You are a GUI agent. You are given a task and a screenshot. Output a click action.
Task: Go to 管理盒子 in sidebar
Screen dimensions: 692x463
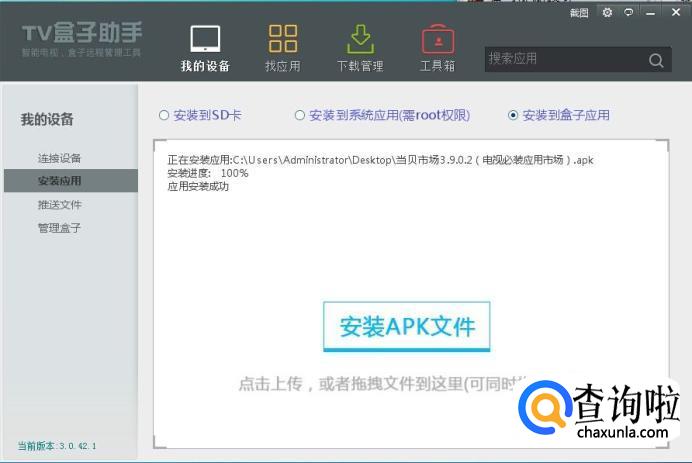point(59,228)
